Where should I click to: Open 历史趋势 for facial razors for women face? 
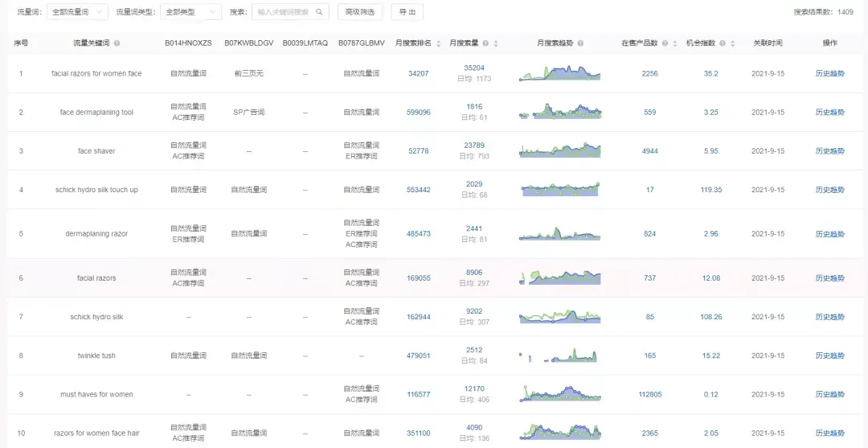click(829, 73)
